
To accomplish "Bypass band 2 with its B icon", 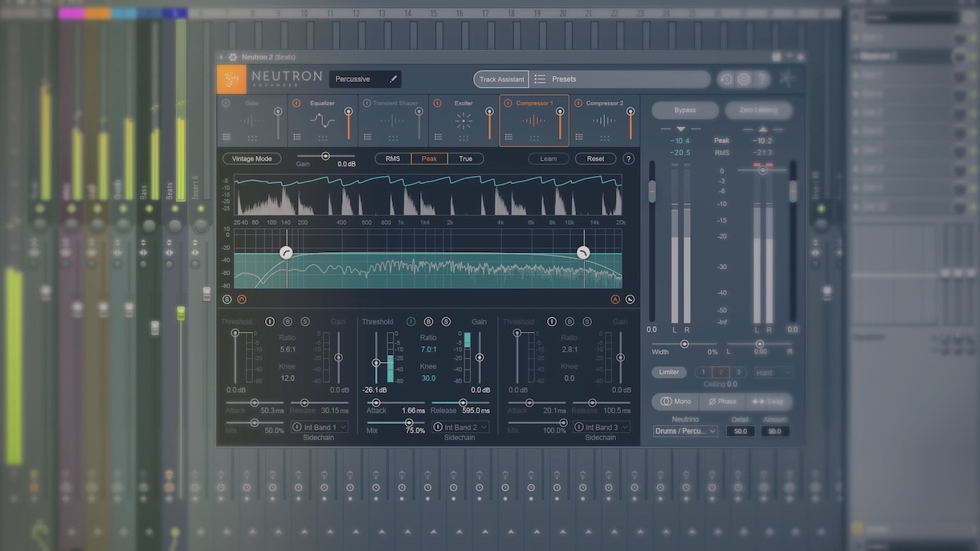I will click(x=428, y=321).
